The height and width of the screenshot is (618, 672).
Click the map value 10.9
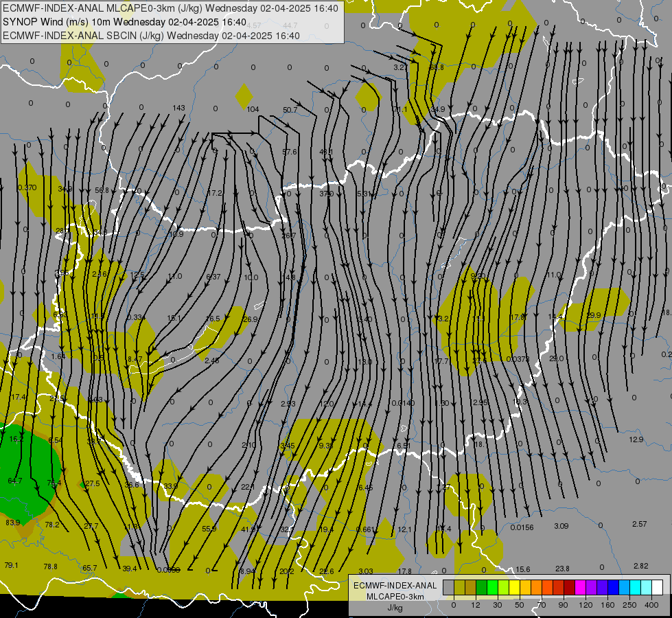(176, 234)
